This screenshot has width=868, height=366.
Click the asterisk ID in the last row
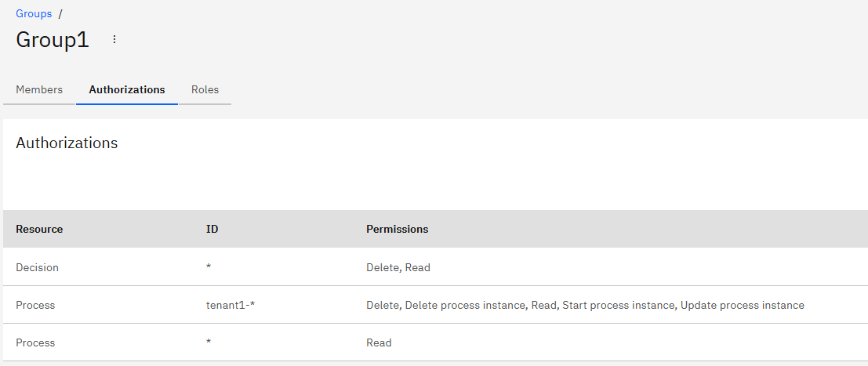pos(209,343)
